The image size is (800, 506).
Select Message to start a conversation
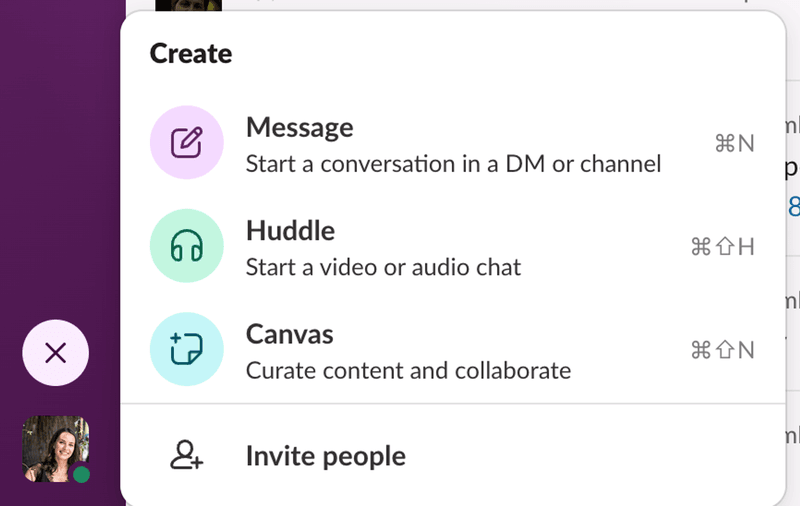[453, 143]
